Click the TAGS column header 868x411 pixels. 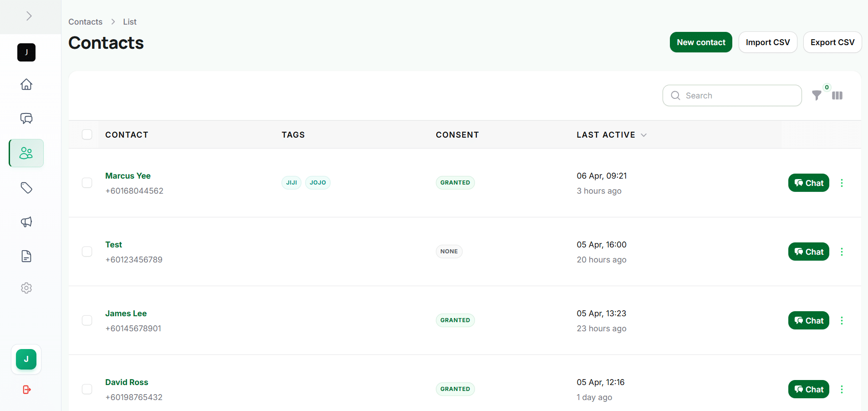pos(293,135)
